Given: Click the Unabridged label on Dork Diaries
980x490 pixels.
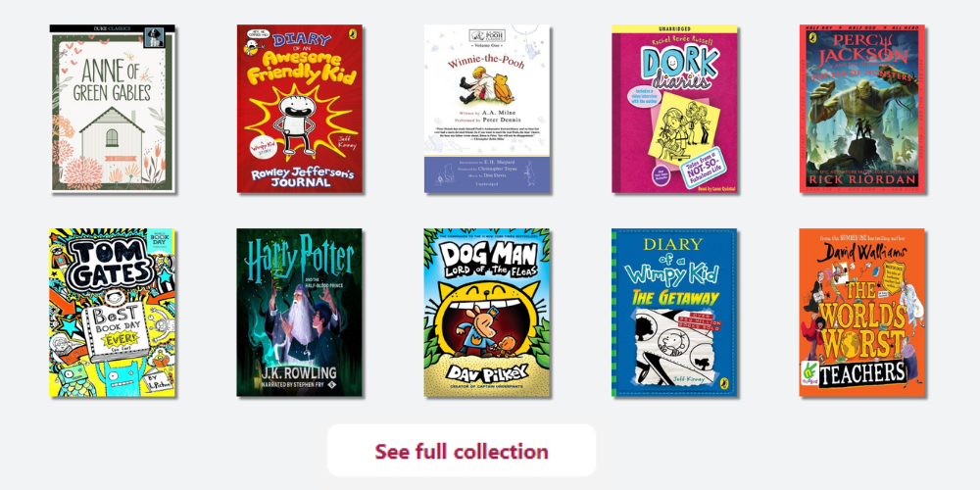Looking at the screenshot, I should tap(675, 28).
